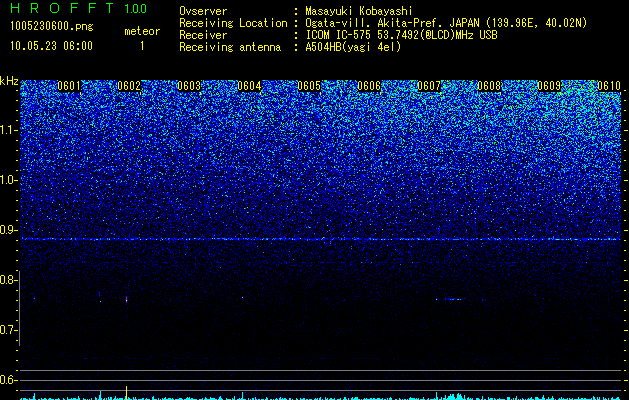Click the 0606 time marker

pos(369,86)
